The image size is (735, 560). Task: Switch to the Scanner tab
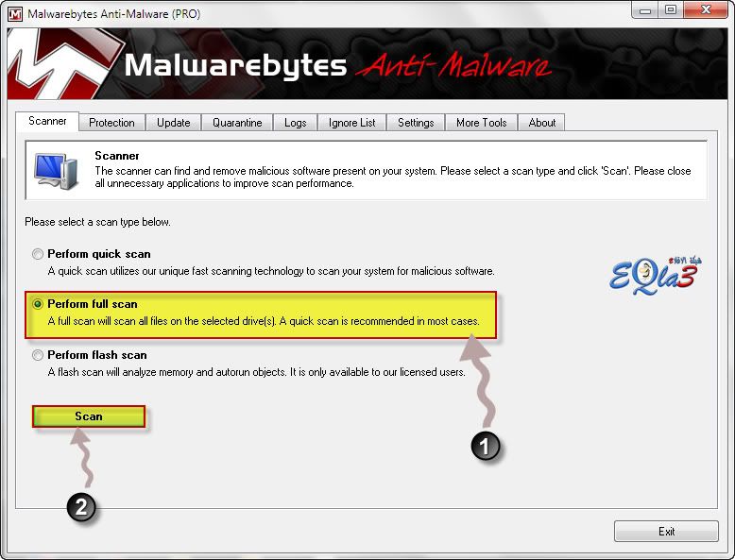pos(47,122)
